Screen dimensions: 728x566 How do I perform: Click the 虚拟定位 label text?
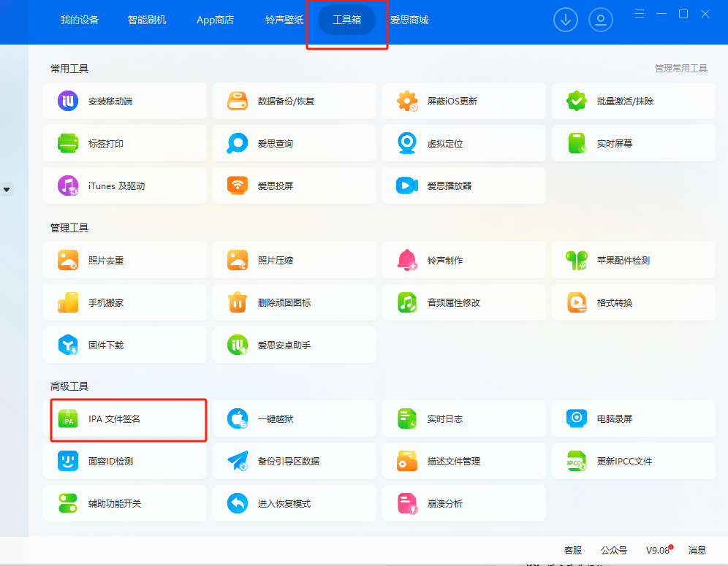pyautogui.click(x=445, y=143)
